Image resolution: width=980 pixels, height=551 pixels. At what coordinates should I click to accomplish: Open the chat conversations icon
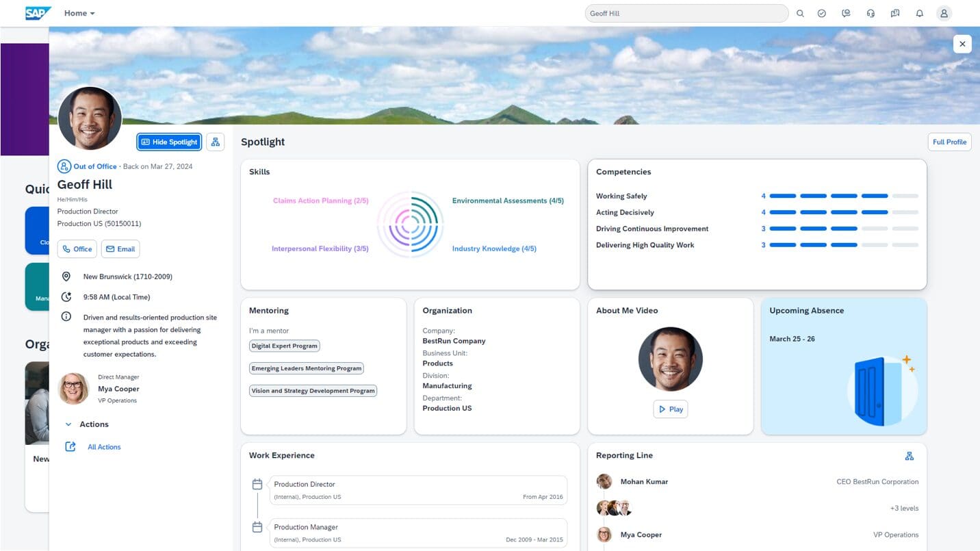[x=894, y=13]
